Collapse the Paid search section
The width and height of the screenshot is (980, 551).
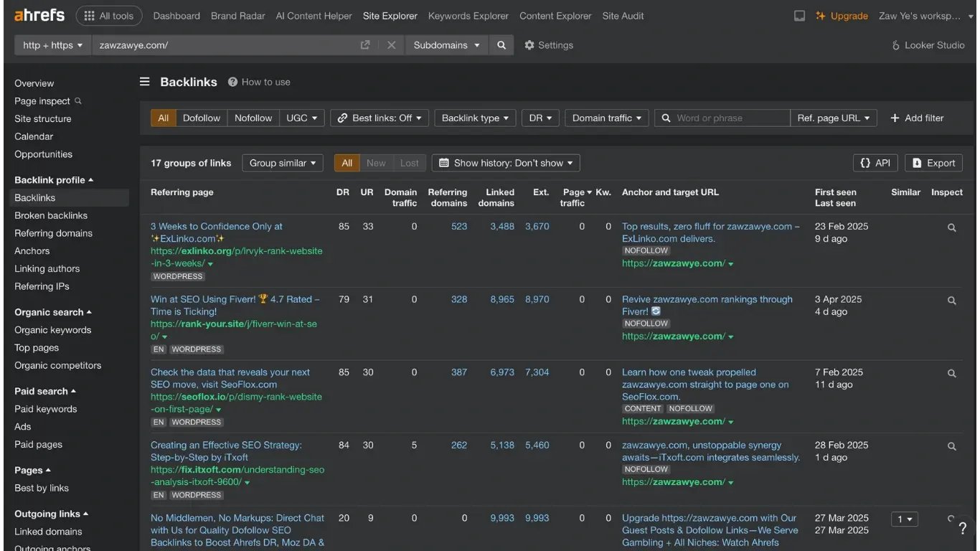45,391
